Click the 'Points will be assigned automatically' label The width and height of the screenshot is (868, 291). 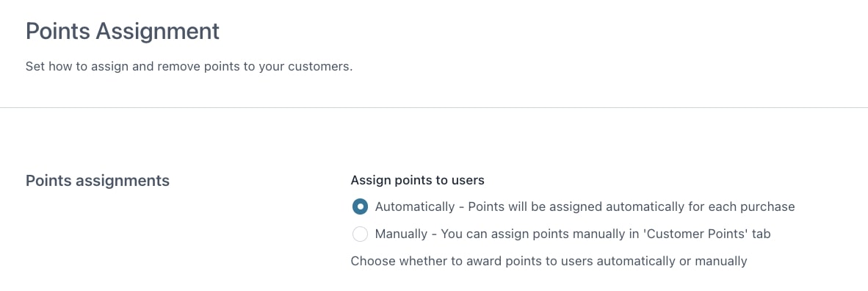pos(631,206)
